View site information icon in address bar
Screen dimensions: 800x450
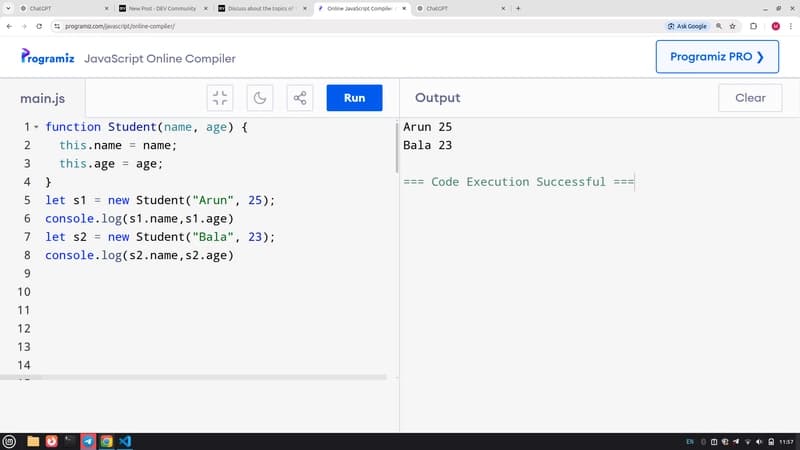coord(57,26)
